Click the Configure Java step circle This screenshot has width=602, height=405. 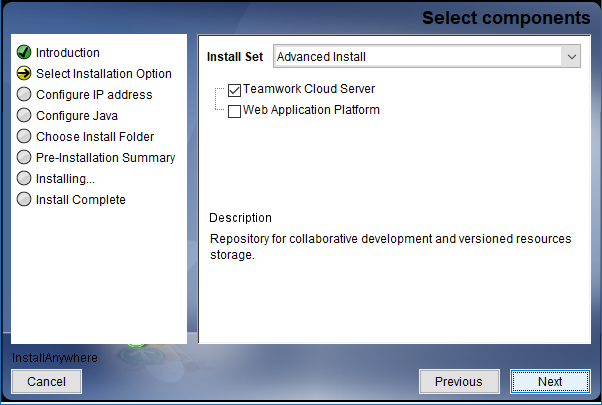pos(24,115)
